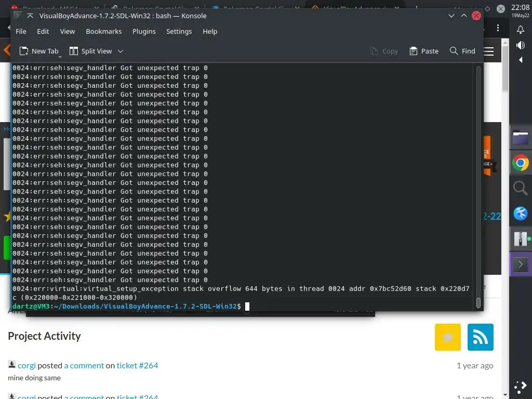Viewport: 532px width, 399px height.
Task: Open the blue RSS feed button
Action: [x=480, y=337]
